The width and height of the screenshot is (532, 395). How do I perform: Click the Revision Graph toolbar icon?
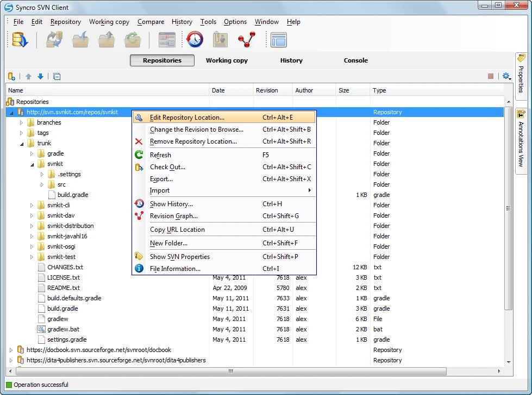point(246,39)
